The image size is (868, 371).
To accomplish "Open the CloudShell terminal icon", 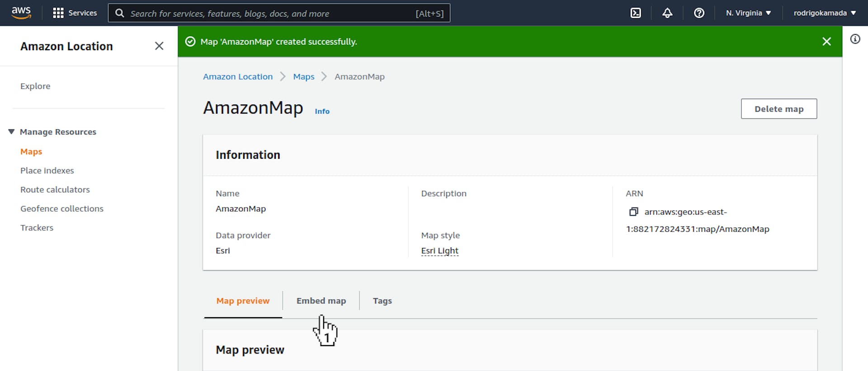I will tap(636, 13).
